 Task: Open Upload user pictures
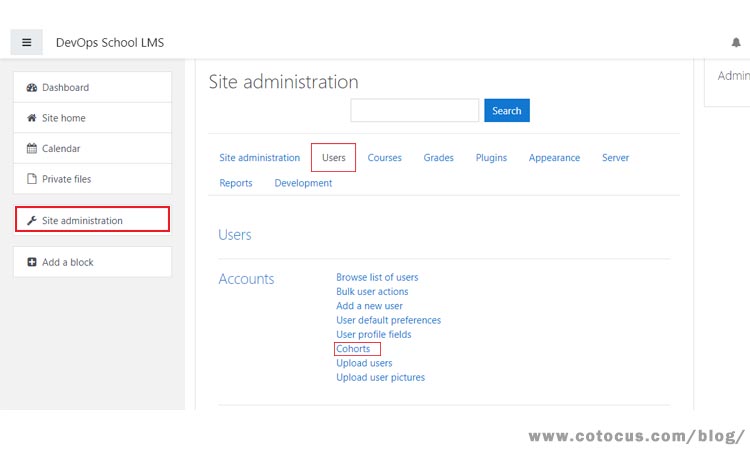[x=380, y=378]
